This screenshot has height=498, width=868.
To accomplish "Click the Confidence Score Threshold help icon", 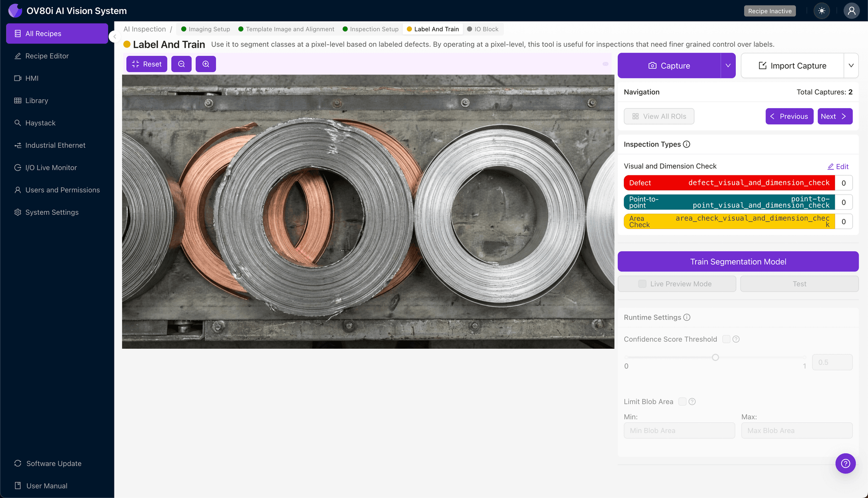I will pos(736,339).
